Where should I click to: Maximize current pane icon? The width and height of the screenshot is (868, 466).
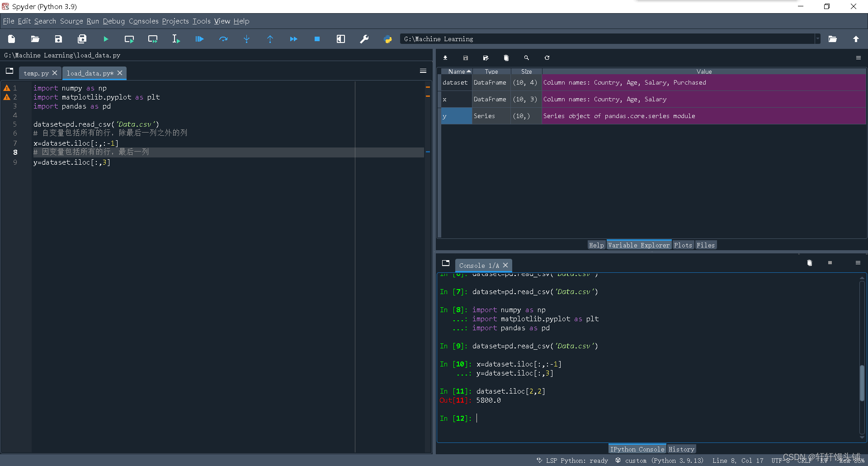click(x=341, y=39)
